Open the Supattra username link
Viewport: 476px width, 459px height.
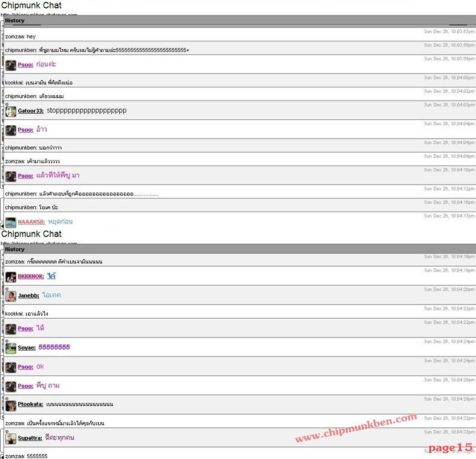30,438
